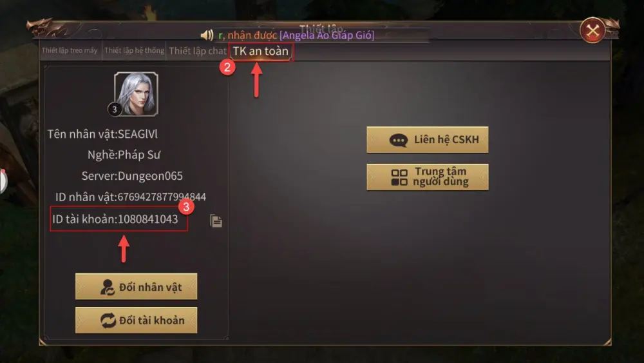Close the Thiết lập settings window

(592, 30)
